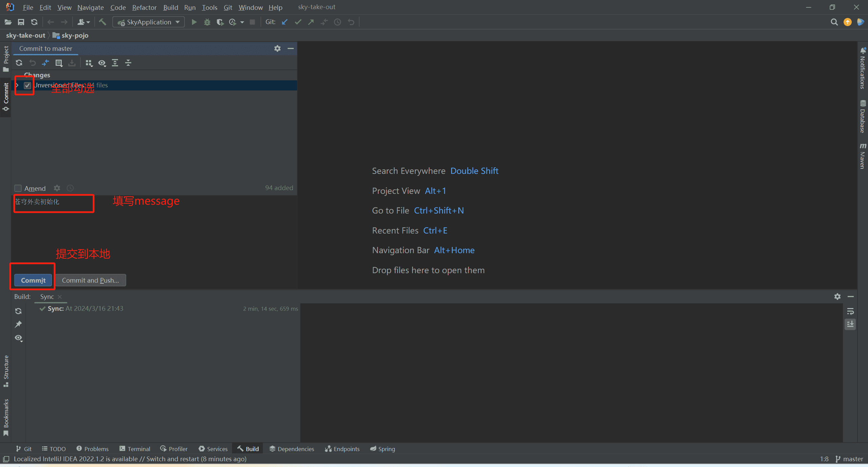Toggle Unversioned Files checkbox

(x=27, y=85)
